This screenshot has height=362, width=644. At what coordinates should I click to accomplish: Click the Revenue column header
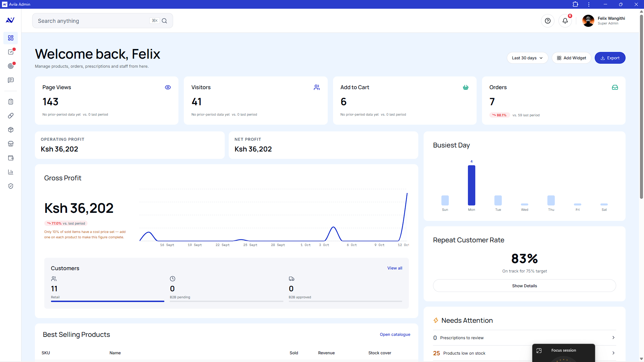[x=326, y=353]
